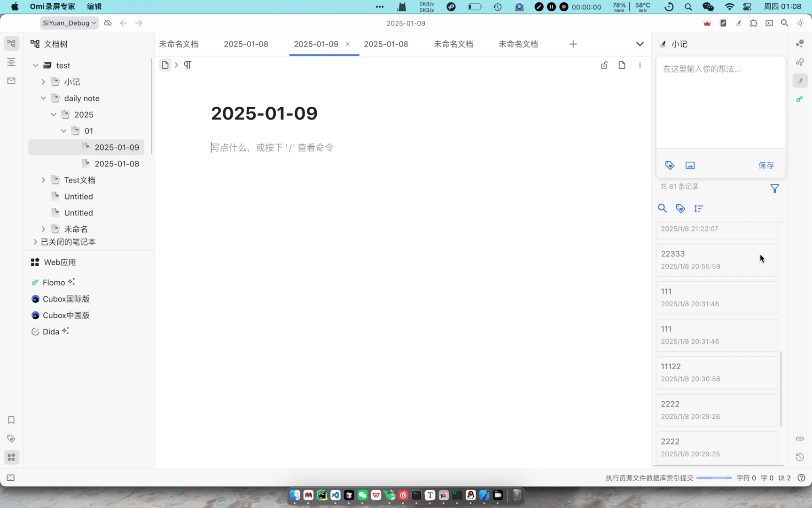Open the filter for memo records

[774, 188]
